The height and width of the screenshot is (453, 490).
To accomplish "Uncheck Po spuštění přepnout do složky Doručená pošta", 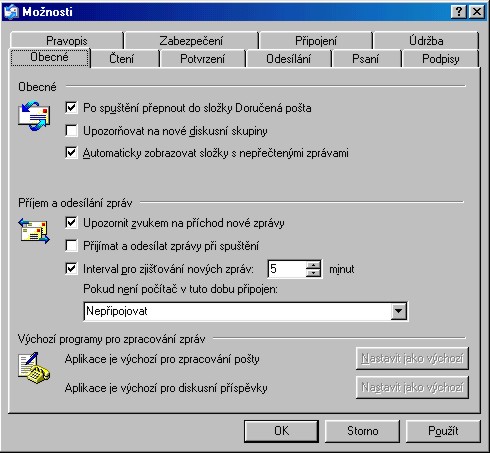I will point(71,108).
